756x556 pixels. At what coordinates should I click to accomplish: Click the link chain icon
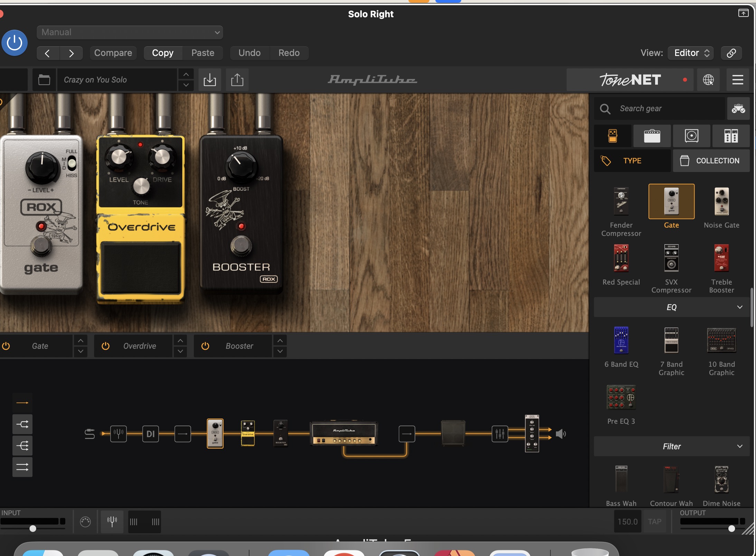731,53
